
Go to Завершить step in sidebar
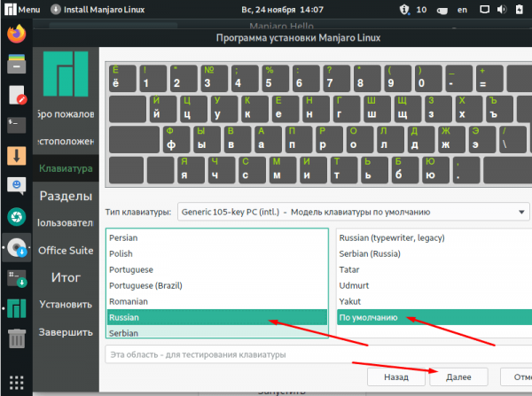(66, 332)
